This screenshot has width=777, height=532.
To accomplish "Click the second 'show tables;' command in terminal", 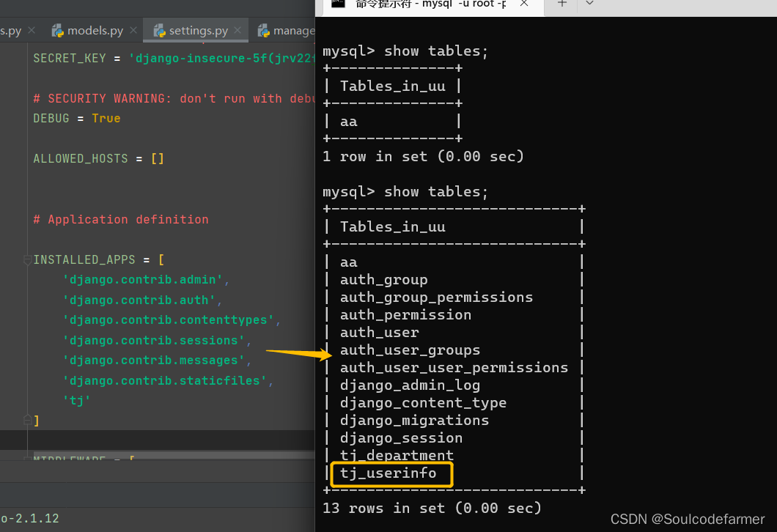I will (436, 192).
